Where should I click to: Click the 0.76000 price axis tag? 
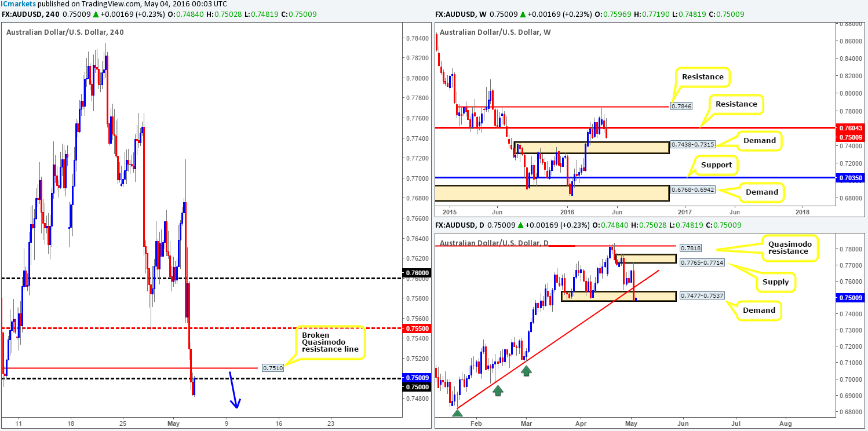click(416, 273)
